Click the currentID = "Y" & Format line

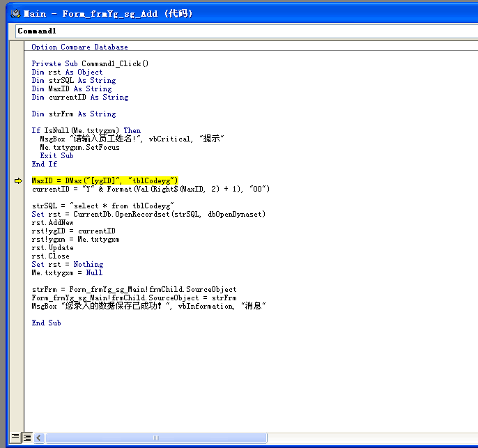[x=151, y=190]
